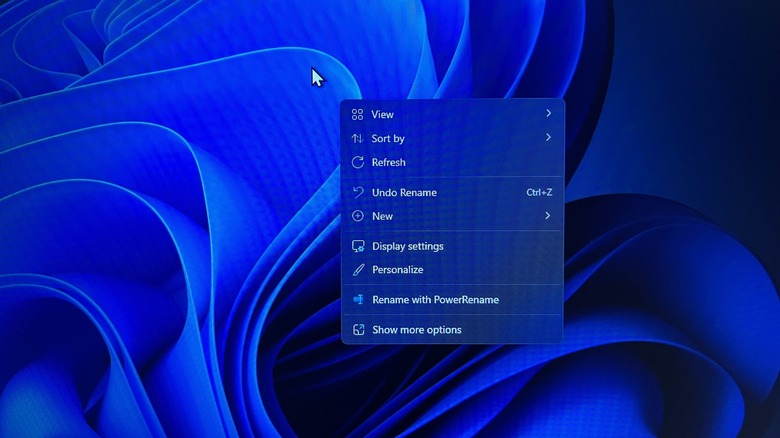Click the Sort by arrows icon
The width and height of the screenshot is (780, 438).
357,138
